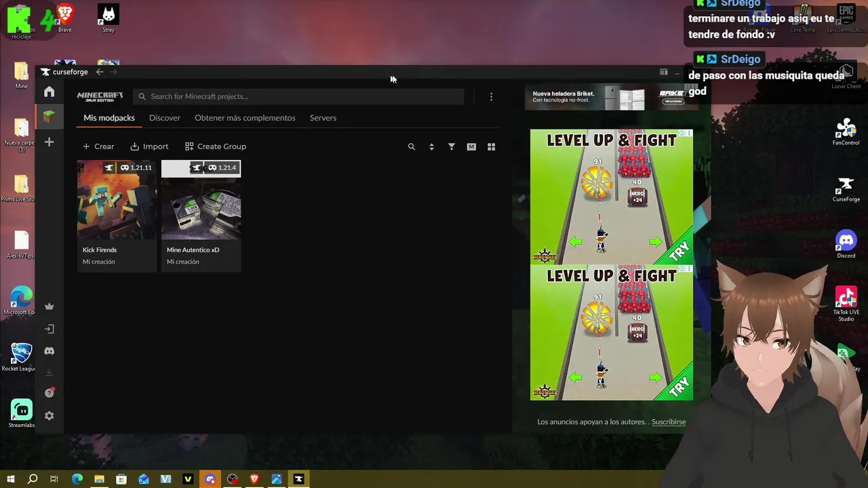Click the taskbar search magnifier

tap(32, 479)
